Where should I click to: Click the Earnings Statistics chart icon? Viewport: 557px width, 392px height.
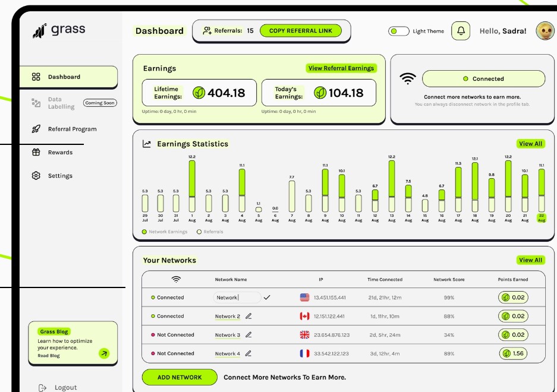pyautogui.click(x=146, y=144)
